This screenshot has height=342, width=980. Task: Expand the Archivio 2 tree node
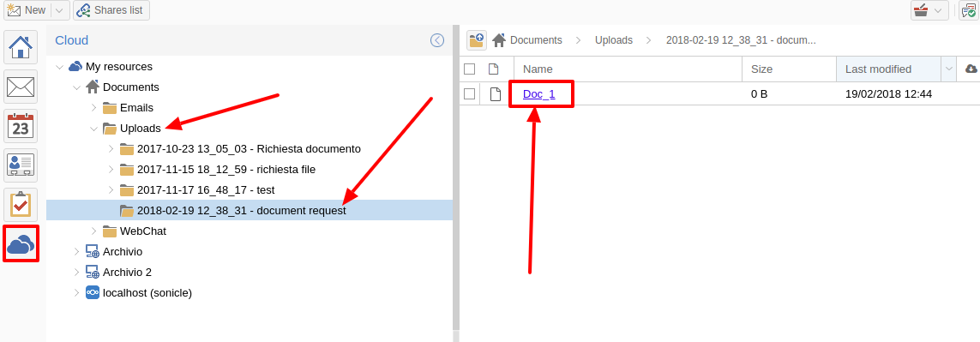point(77,273)
